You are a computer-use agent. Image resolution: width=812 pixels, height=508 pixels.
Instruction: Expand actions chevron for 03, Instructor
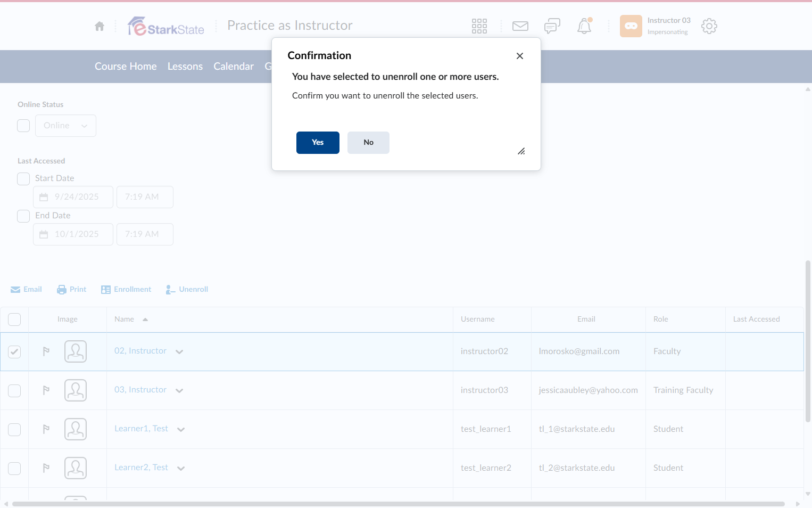pyautogui.click(x=179, y=390)
